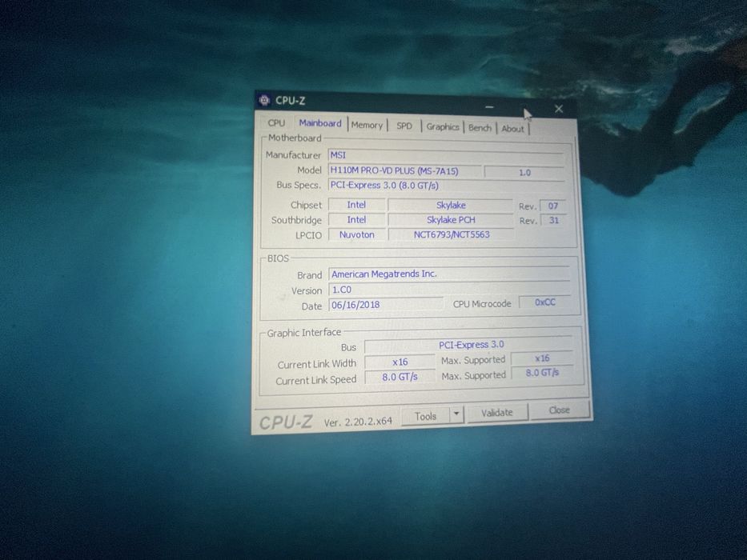Viewport: 747px width, 560px height.
Task: Click the Current Link Speed label
Action: coord(316,380)
